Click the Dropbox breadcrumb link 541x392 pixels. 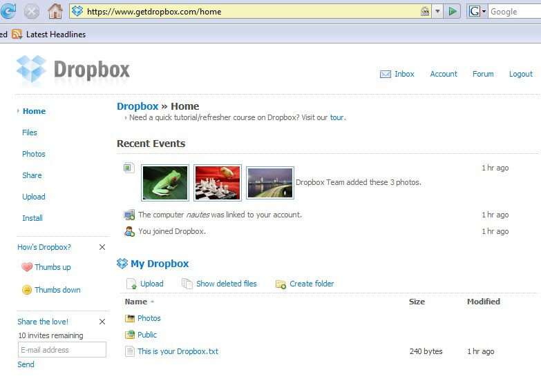(137, 106)
